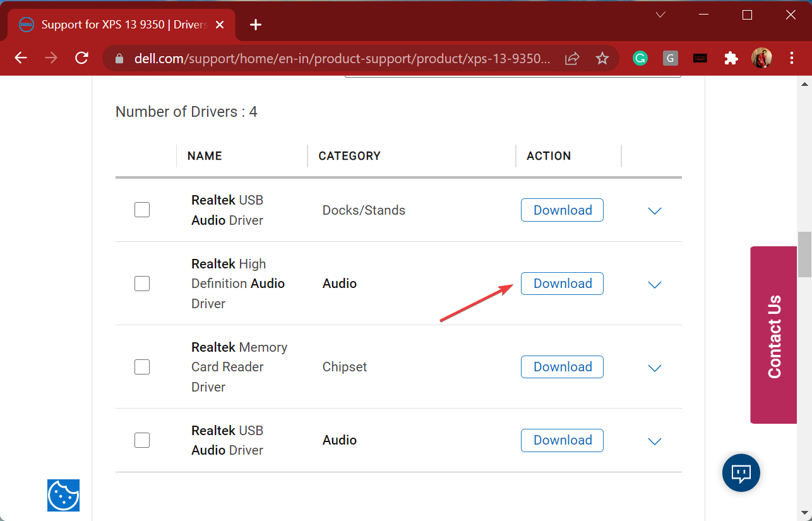Reload the Dell support page
Screen dimensions: 812x521
(x=81, y=58)
